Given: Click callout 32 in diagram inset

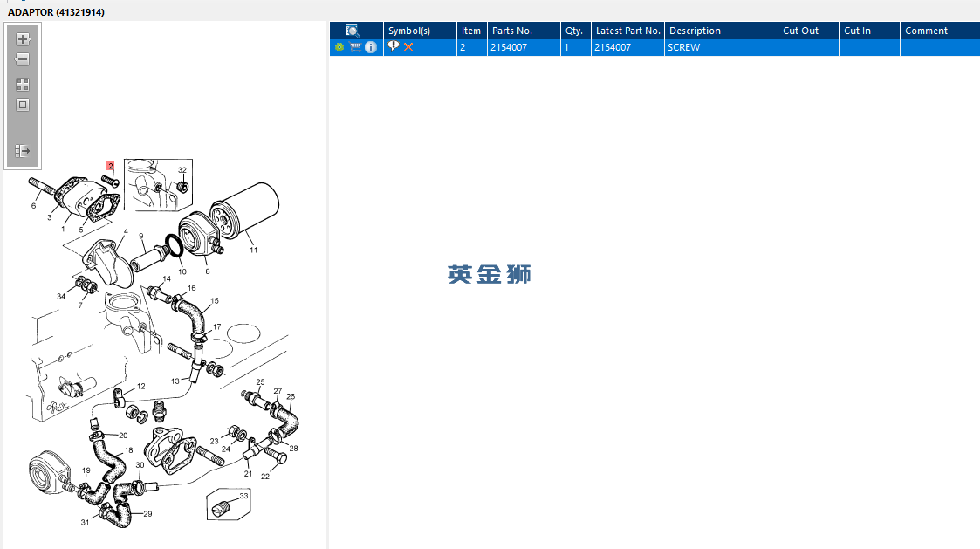Looking at the screenshot, I should [182, 170].
